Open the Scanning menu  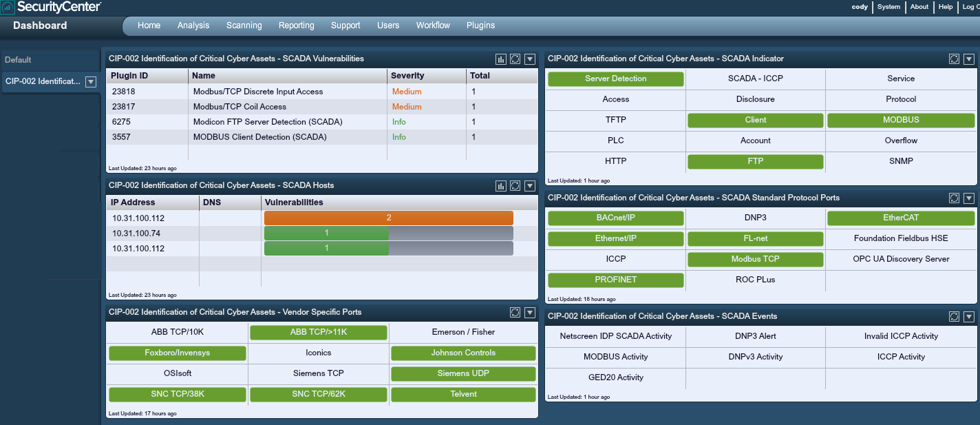click(244, 25)
